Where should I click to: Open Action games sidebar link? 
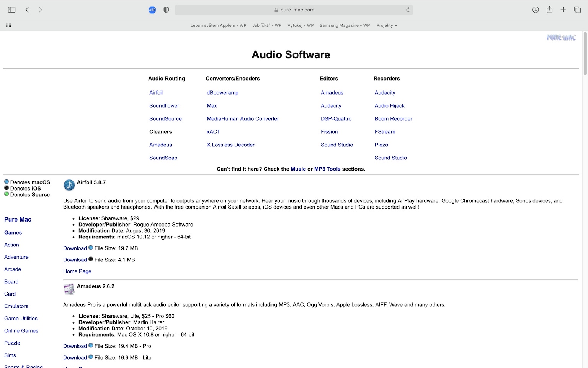point(11,245)
